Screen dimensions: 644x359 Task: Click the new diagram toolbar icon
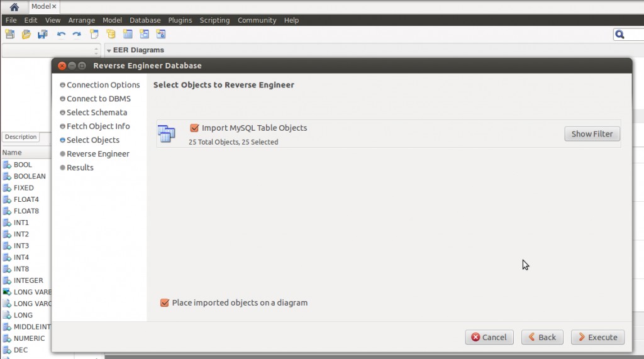coord(94,34)
